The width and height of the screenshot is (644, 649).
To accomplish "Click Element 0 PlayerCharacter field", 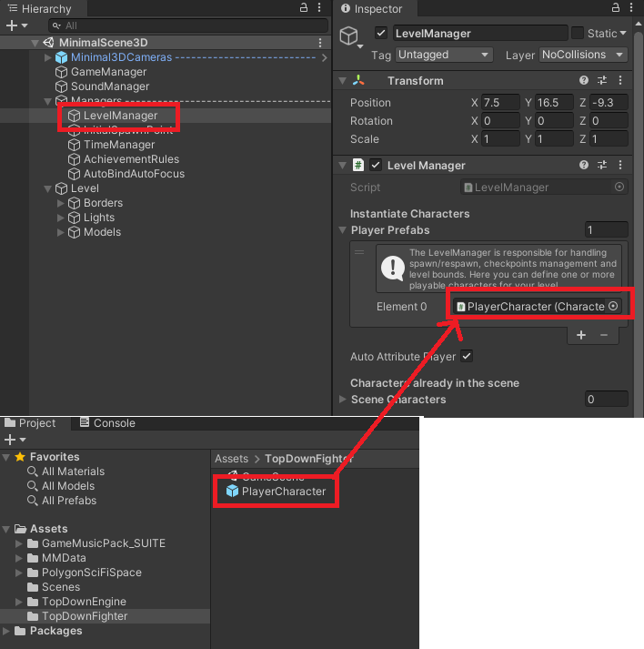I will [x=537, y=307].
